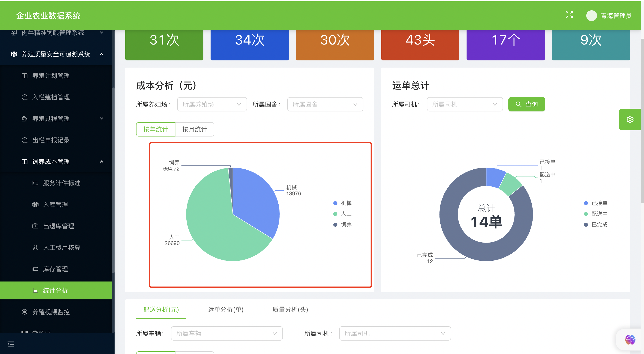Collapse the 饲养成本管理 chevron
The width and height of the screenshot is (644, 354).
click(102, 162)
